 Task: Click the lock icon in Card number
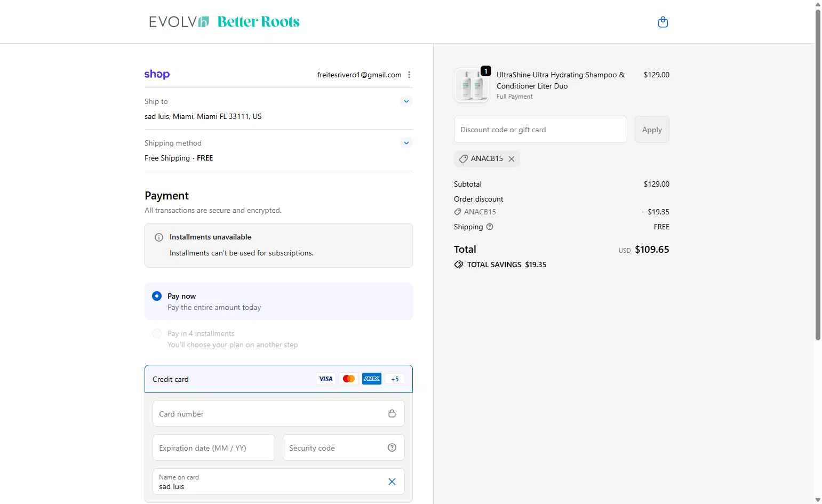(x=392, y=413)
